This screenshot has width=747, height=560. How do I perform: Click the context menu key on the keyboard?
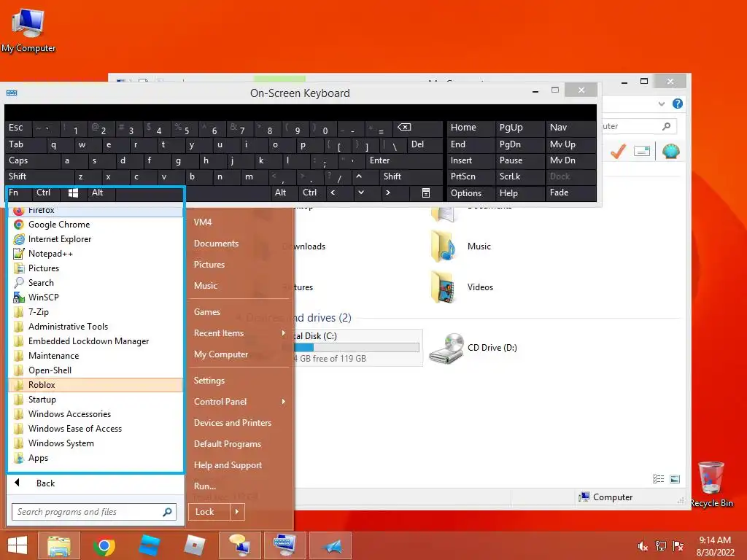point(426,192)
